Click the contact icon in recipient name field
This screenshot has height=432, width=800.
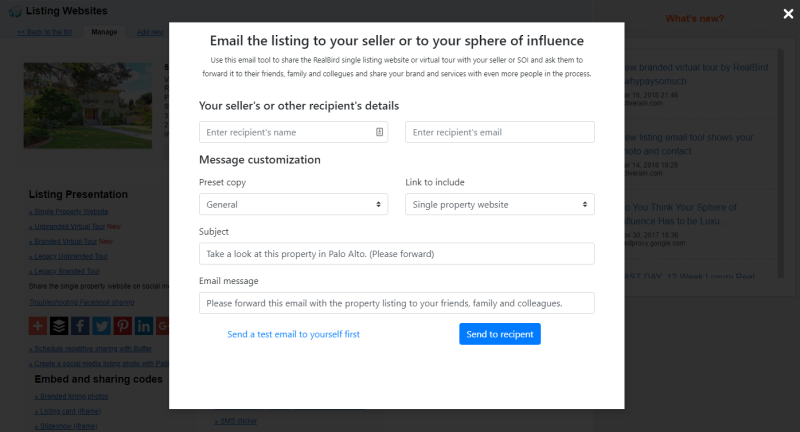tap(380, 132)
